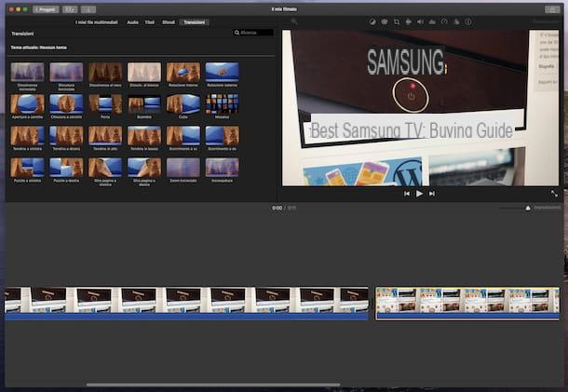Pick the Cubo transition
568x392 pixels.
tap(183, 106)
